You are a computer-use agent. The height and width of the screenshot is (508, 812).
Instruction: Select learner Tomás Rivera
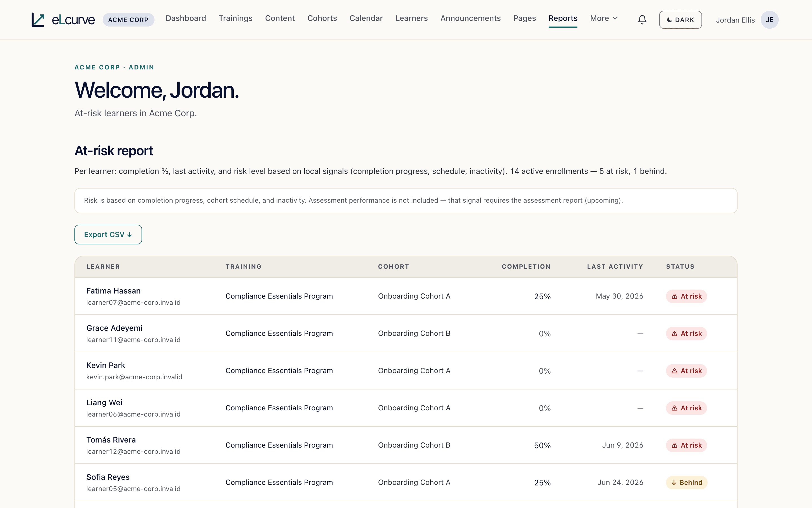111,440
